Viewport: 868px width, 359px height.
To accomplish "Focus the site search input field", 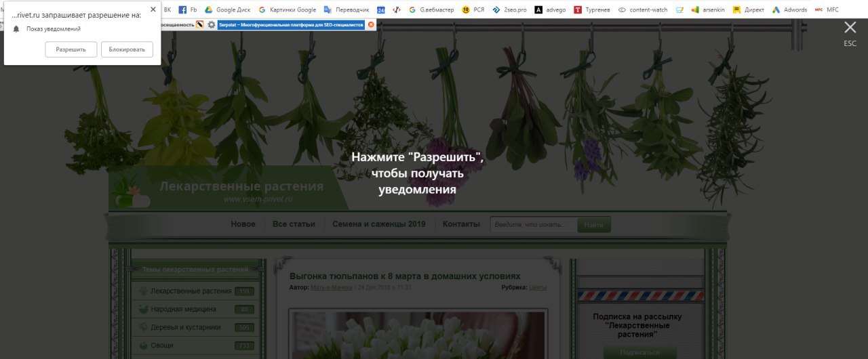I will pyautogui.click(x=533, y=224).
